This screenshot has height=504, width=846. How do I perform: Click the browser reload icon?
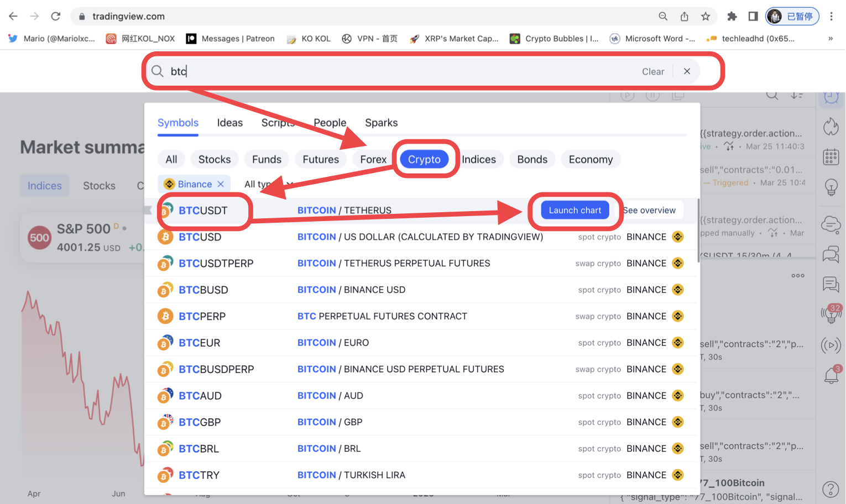coord(56,17)
